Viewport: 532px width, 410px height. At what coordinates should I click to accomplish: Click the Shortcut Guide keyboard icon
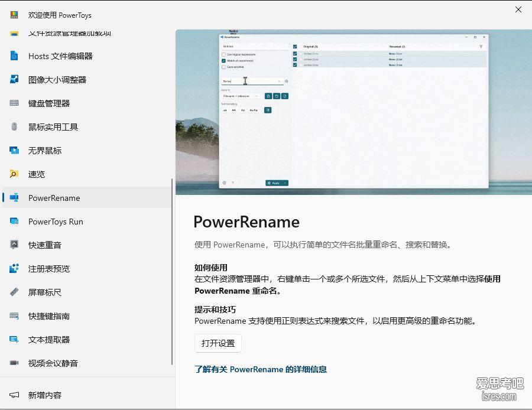pos(14,315)
